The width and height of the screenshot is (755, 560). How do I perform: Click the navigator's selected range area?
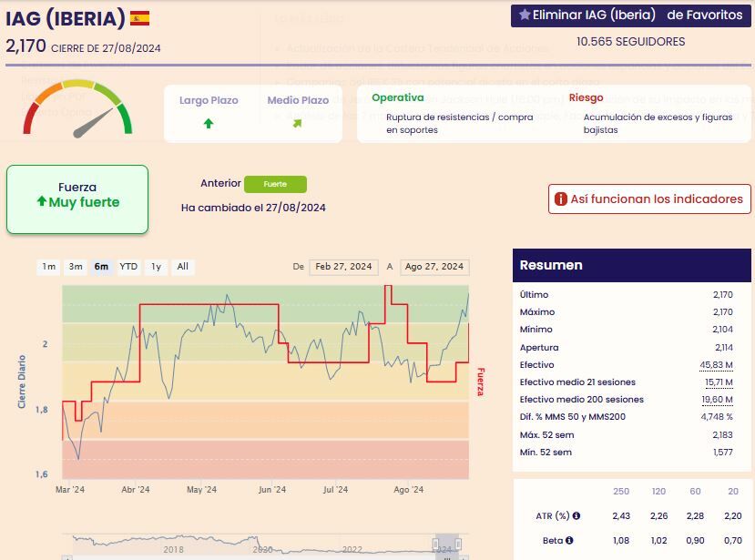[x=447, y=545]
